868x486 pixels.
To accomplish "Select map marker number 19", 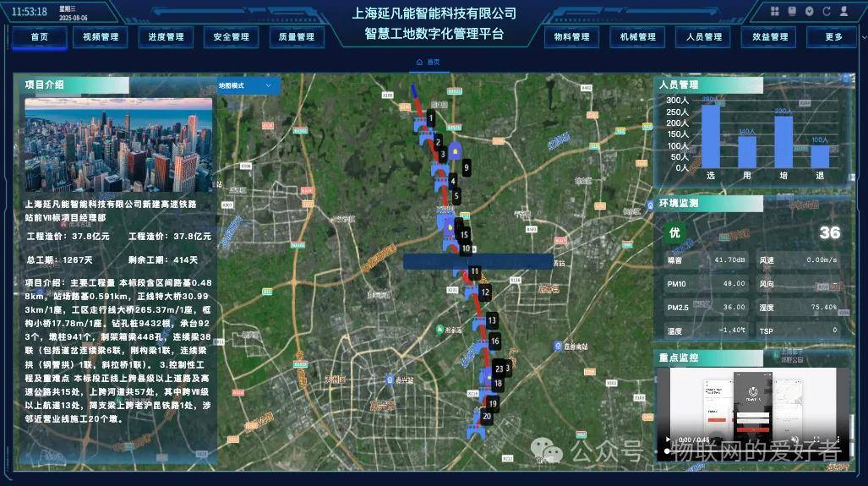I will (x=492, y=403).
